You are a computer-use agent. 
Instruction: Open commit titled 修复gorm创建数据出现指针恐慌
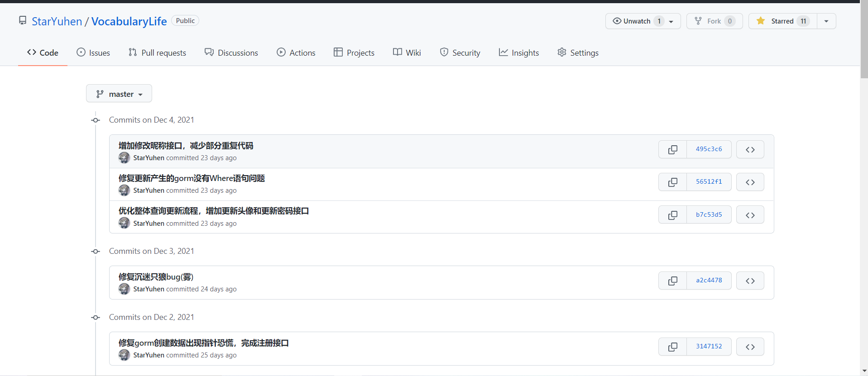pos(203,343)
